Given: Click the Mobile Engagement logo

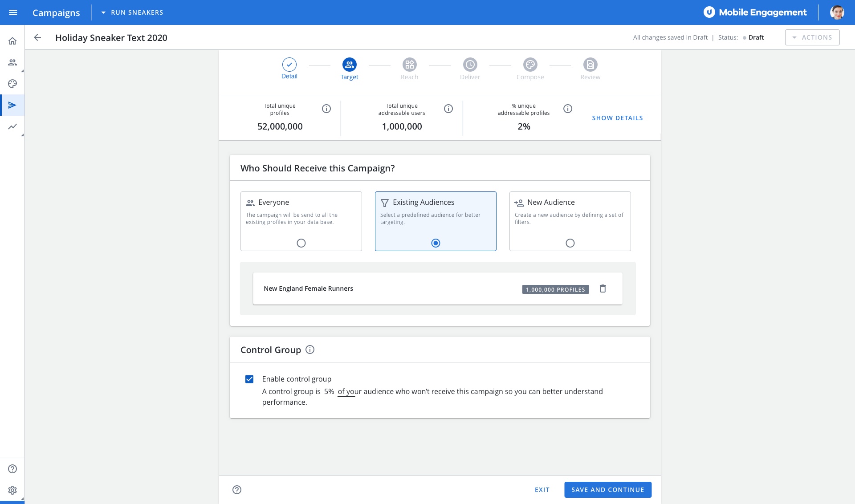Looking at the screenshot, I should pyautogui.click(x=755, y=12).
